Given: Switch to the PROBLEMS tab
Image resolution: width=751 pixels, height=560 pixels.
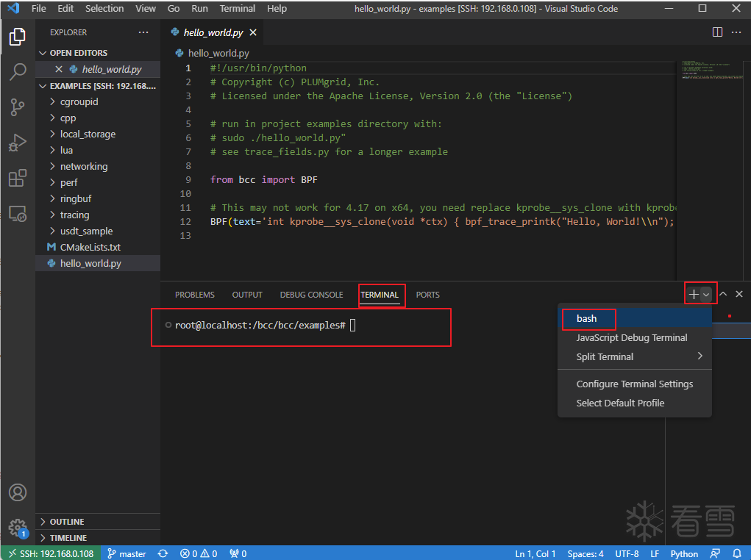Looking at the screenshot, I should [x=195, y=295].
